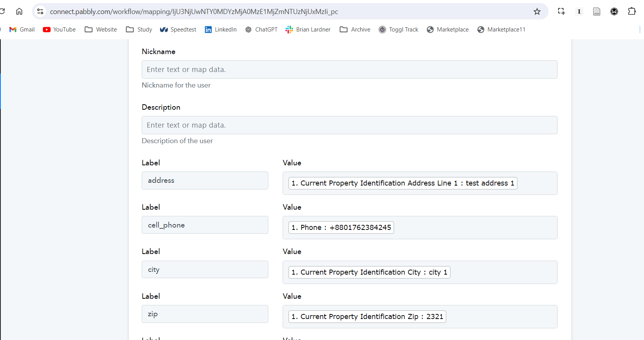Open the gray document page extension icon
This screenshot has height=340, width=644.
click(x=596, y=12)
